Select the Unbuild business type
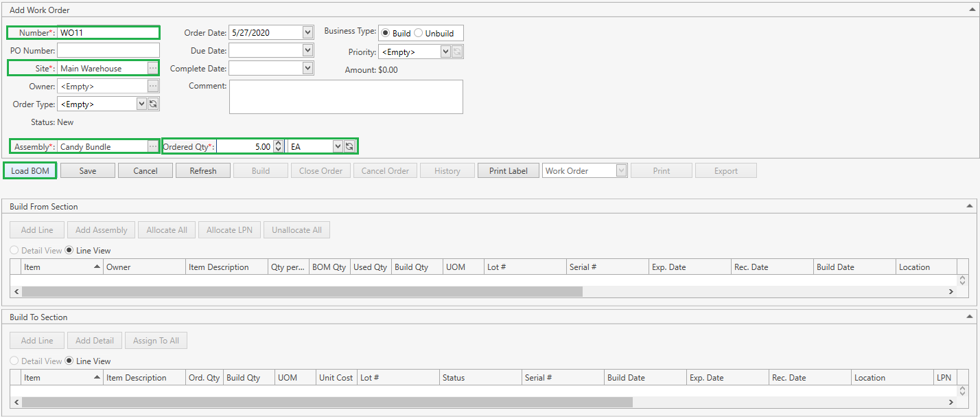The height and width of the screenshot is (417, 980). pos(419,33)
